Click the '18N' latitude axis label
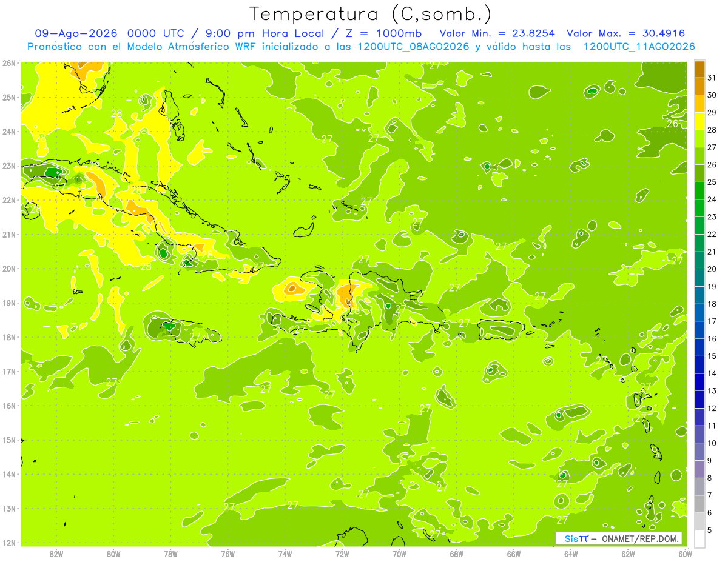Image resolution: width=728 pixels, height=562 pixels. pos(9,337)
